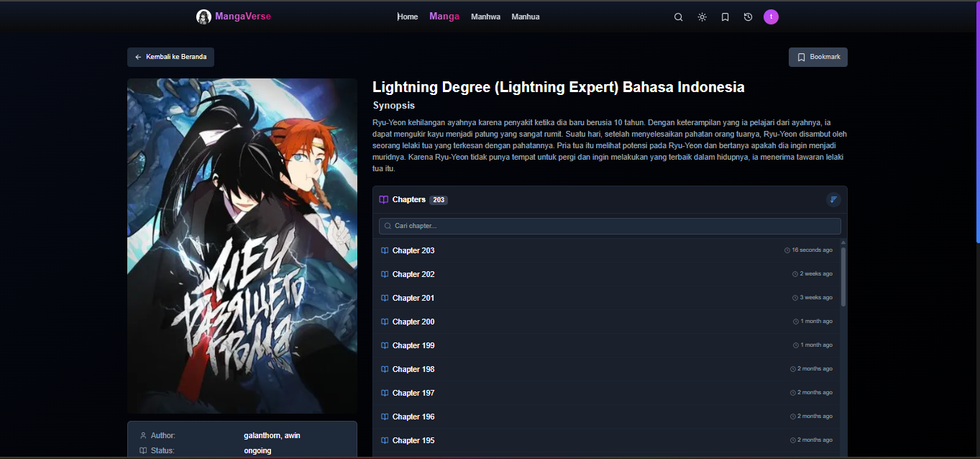
Task: Click the MangaVerse logo avatar
Action: coord(203,17)
